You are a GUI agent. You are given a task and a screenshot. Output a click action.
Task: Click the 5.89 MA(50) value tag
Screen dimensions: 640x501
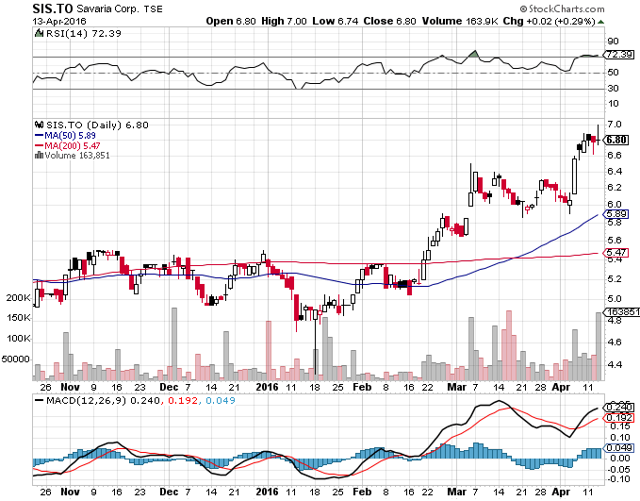pos(616,214)
